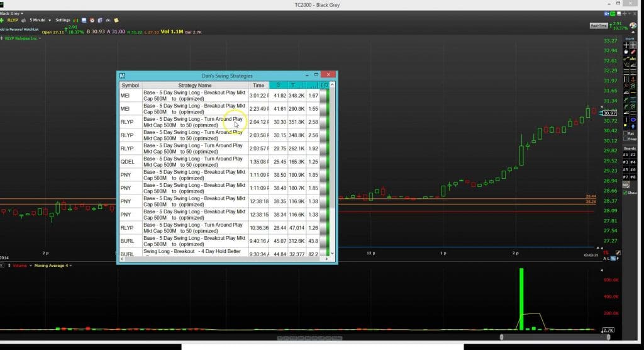
Task: Click the RLYP symbol in toolbar
Action: (x=13, y=20)
